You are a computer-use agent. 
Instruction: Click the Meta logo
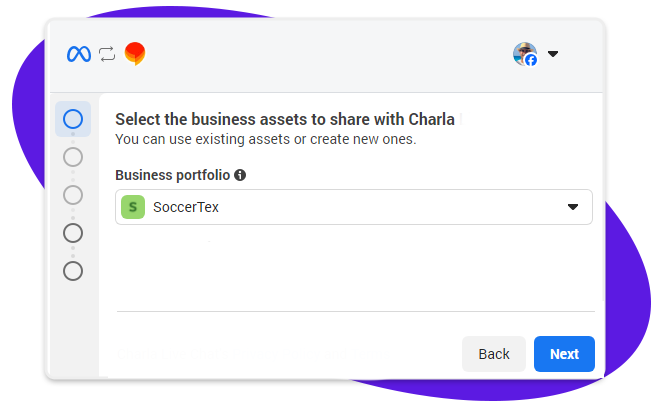pos(79,54)
